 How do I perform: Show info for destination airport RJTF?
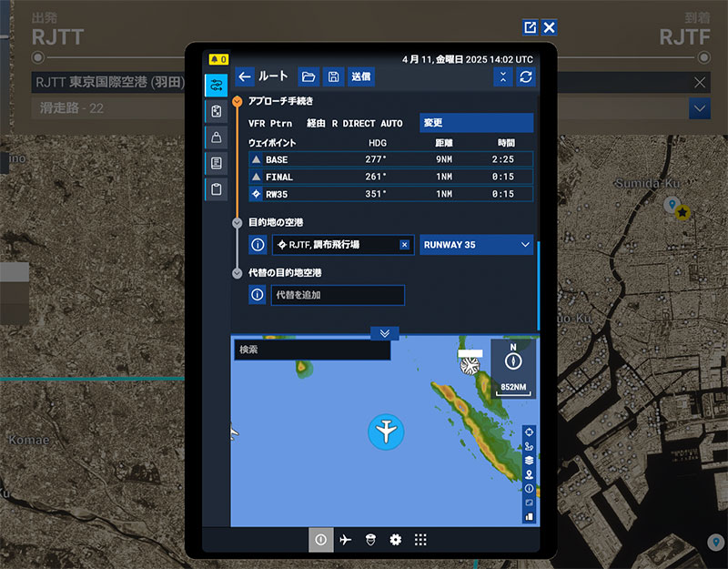coord(258,245)
